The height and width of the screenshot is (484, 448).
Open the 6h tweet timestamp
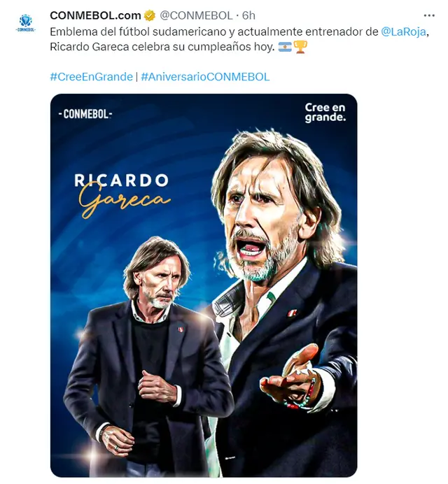coord(250,16)
